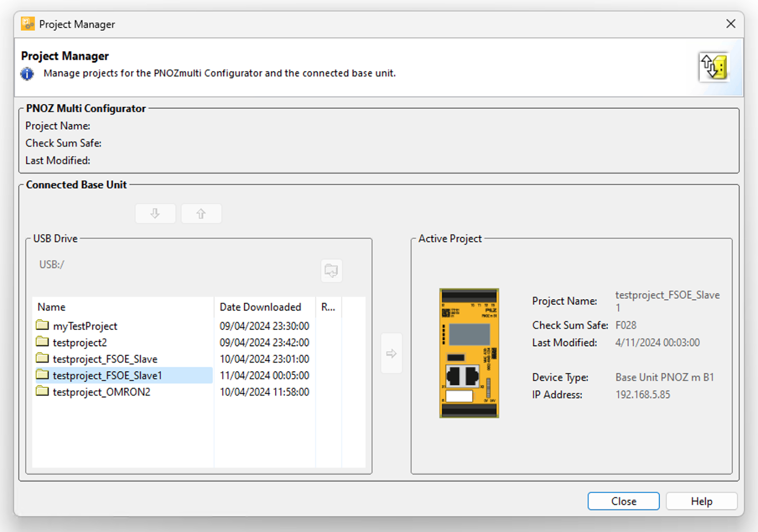Viewport: 758px width, 532px height.
Task: Click the folder icon of testproject_OMRON2
Action: click(x=42, y=391)
